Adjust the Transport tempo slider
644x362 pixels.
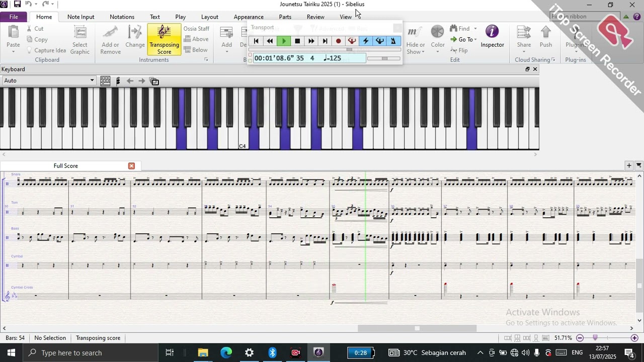[x=384, y=58]
